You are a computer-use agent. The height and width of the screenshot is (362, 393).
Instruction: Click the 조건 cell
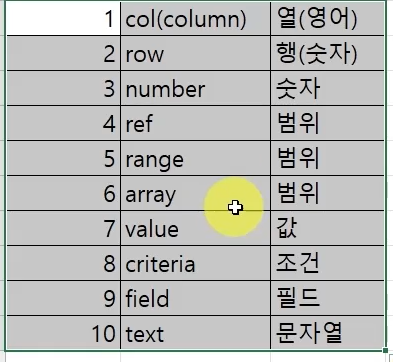[328, 263]
